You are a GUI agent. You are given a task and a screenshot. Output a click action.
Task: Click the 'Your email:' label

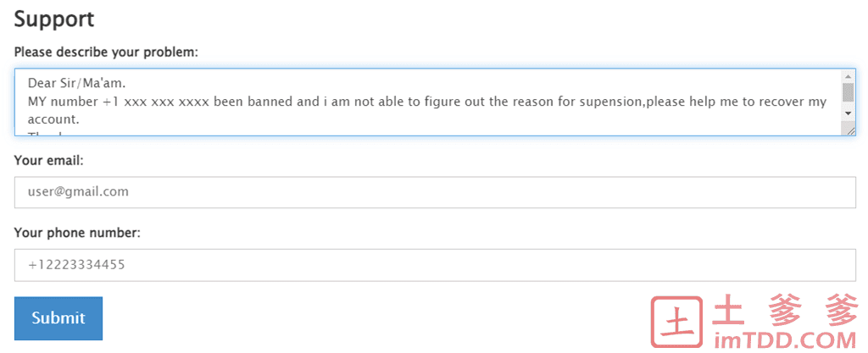click(48, 161)
